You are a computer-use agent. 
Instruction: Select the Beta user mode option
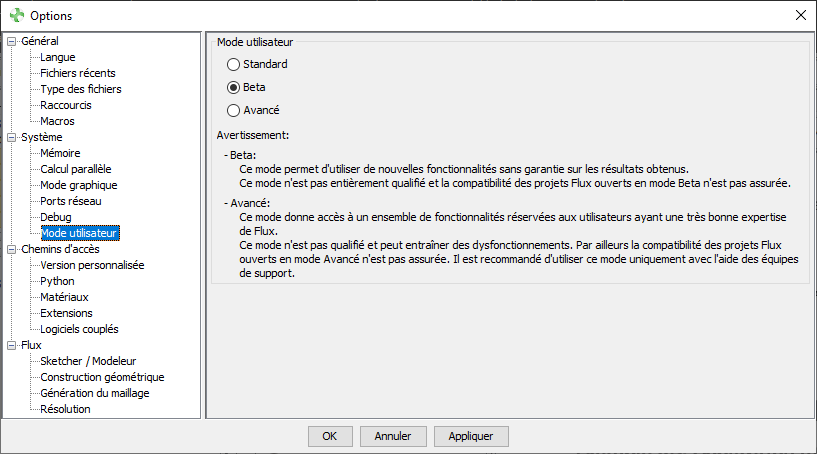pyautogui.click(x=234, y=88)
